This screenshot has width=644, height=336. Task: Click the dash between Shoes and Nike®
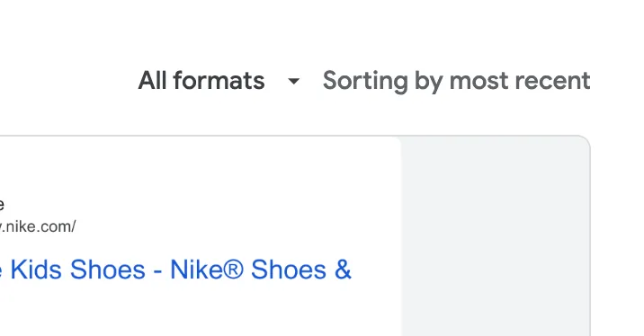pyautogui.click(x=157, y=271)
